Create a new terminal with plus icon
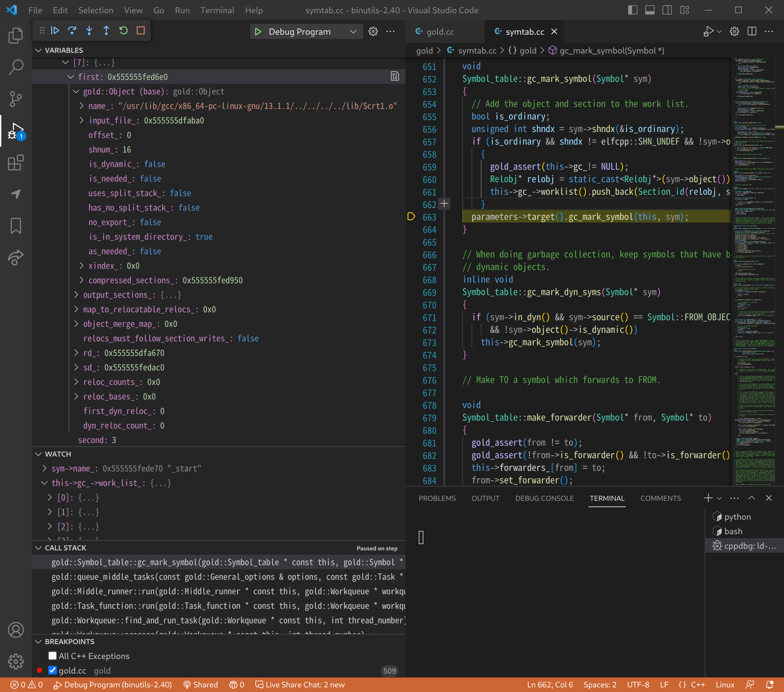The image size is (784, 692). (708, 498)
